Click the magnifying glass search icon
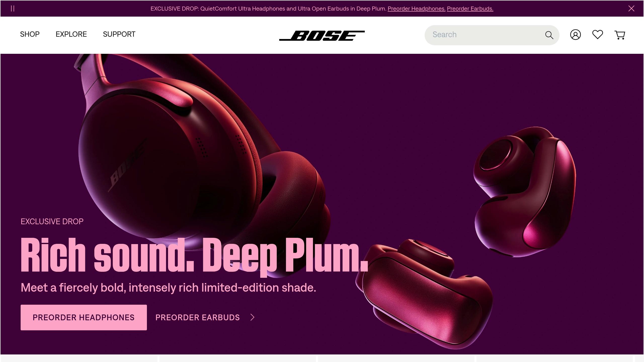The image size is (644, 362). [549, 35]
